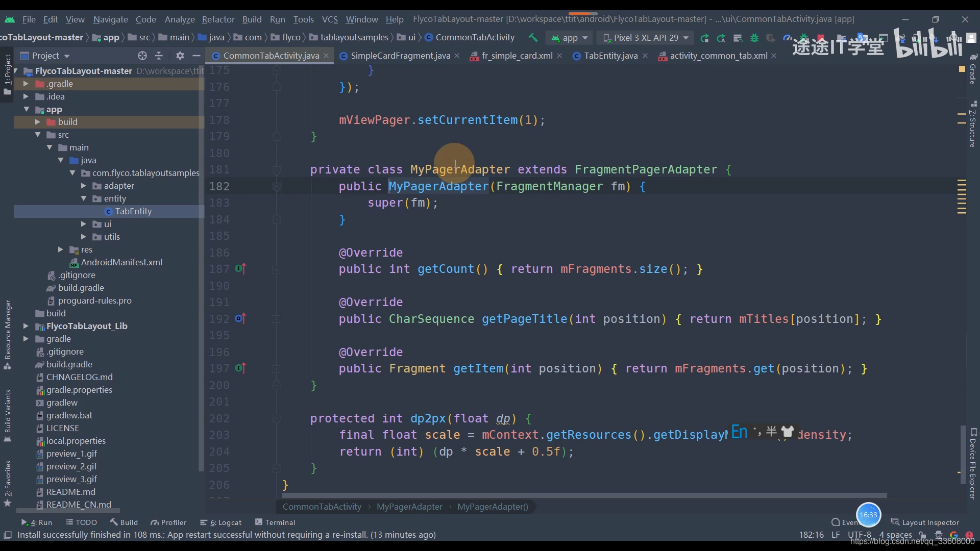Close the fr_simple_card.xml tab

559,56
